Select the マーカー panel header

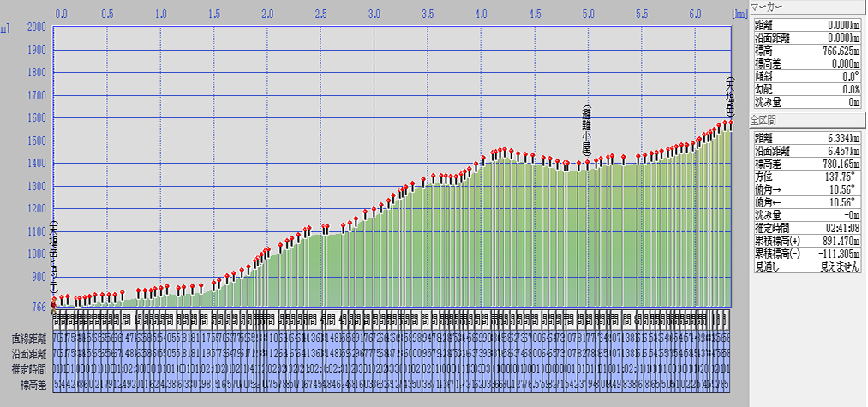807,7
